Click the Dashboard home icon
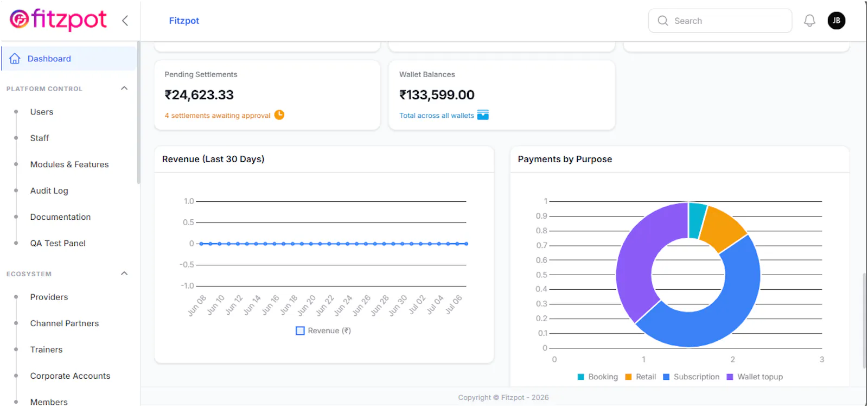The image size is (868, 407). [15, 59]
